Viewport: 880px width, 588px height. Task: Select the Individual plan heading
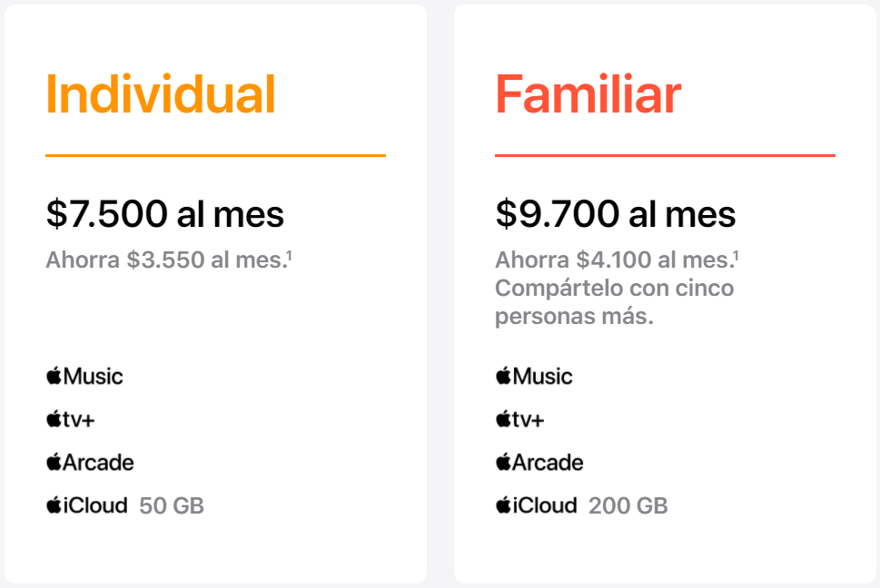[x=161, y=94]
